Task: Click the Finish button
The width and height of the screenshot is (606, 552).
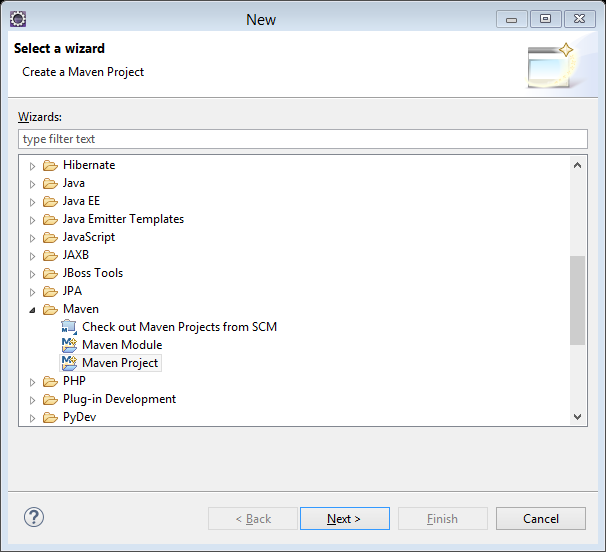Action: click(x=443, y=518)
